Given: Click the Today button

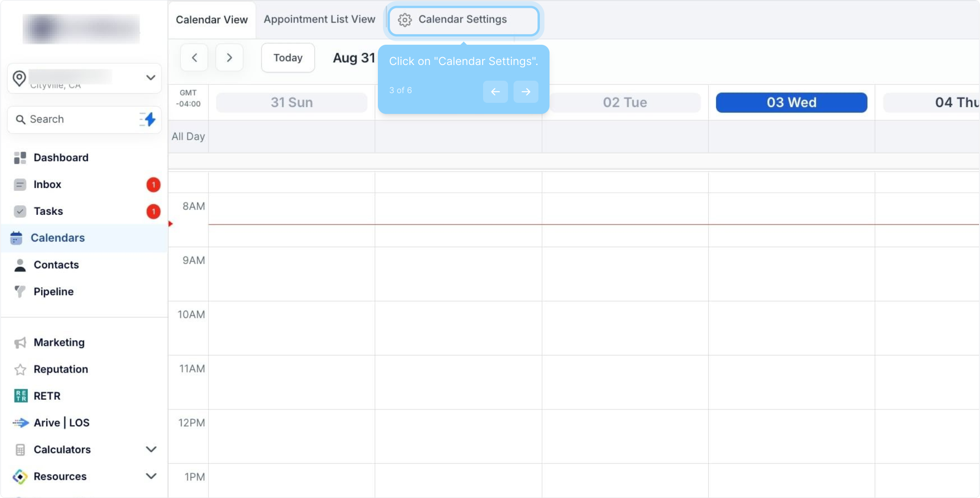Looking at the screenshot, I should click(288, 58).
